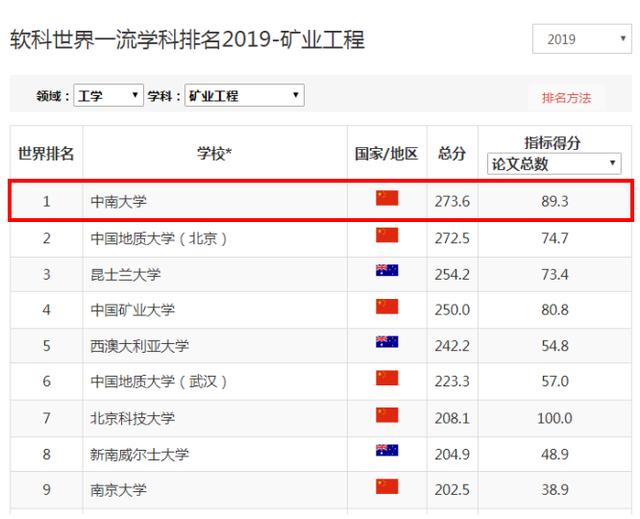Screen dimensions: 640x519
Task: Click 中国地质大学（武汉）school name
Action: click(159, 381)
